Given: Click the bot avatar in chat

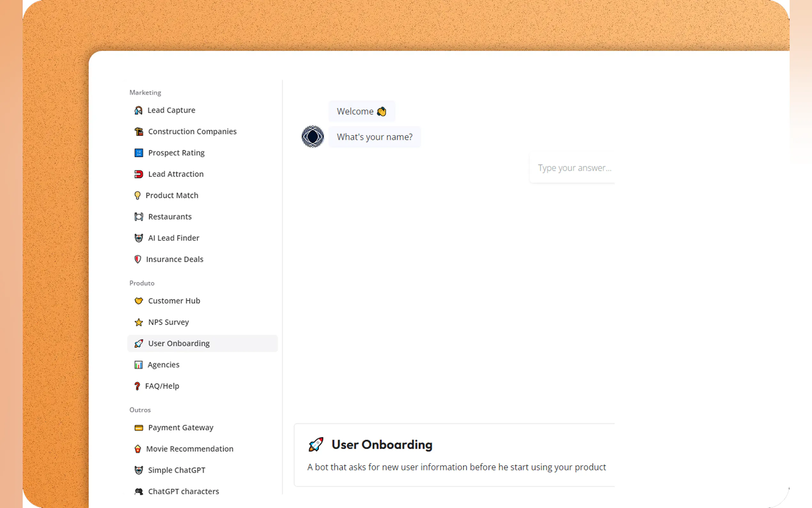Looking at the screenshot, I should point(313,137).
